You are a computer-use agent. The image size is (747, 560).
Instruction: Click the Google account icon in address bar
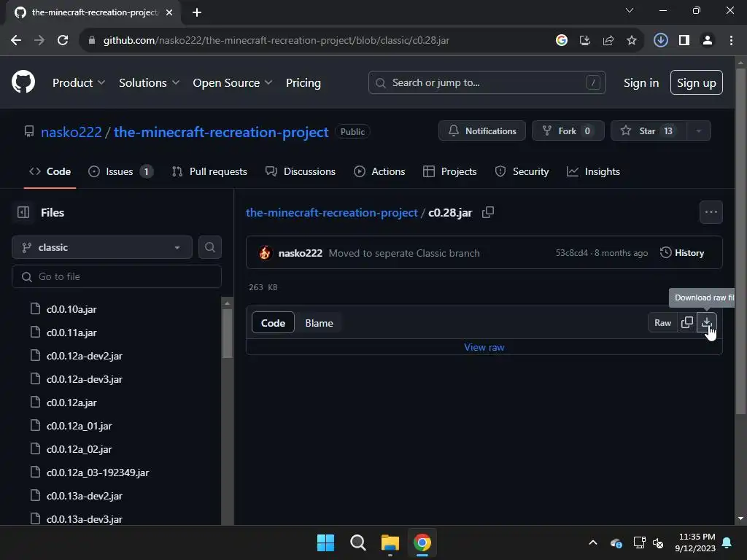click(x=561, y=40)
